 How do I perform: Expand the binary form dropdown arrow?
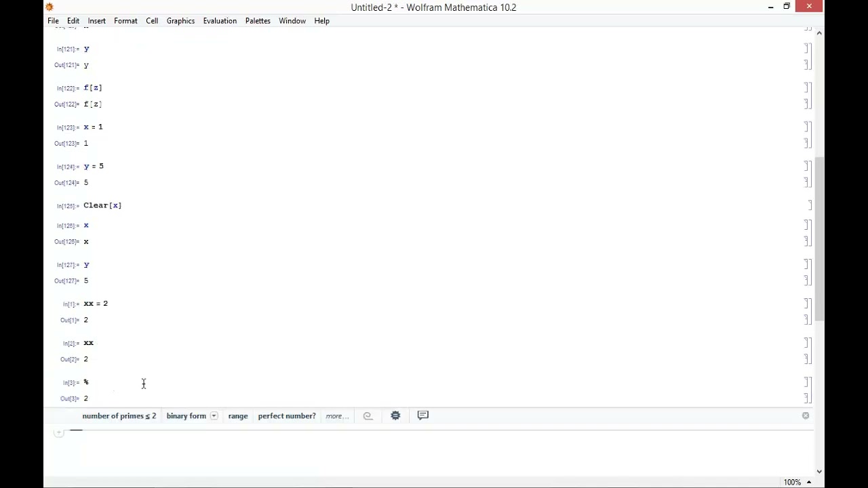(x=214, y=416)
